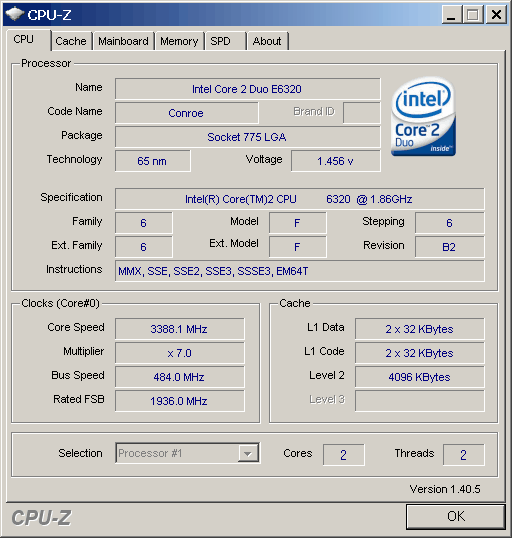Expand the Processor #1 selection dropdown arrow
The width and height of the screenshot is (512, 538).
click(248, 454)
